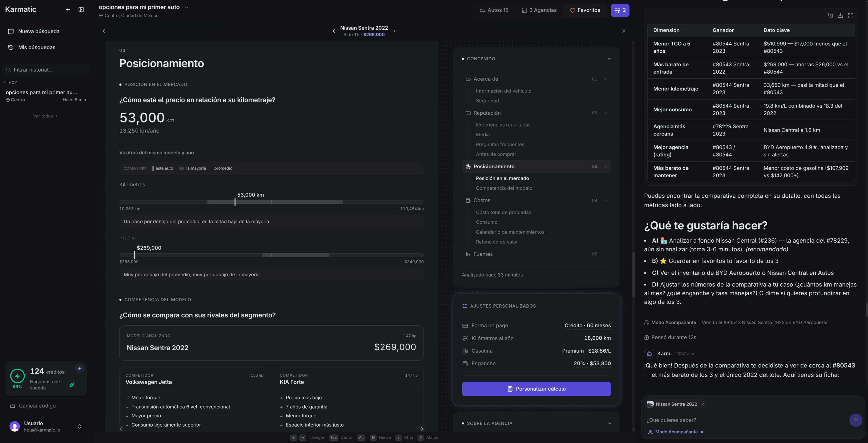Open the filters button showing 2
Screen dimensions: 868x443
[x=620, y=10]
